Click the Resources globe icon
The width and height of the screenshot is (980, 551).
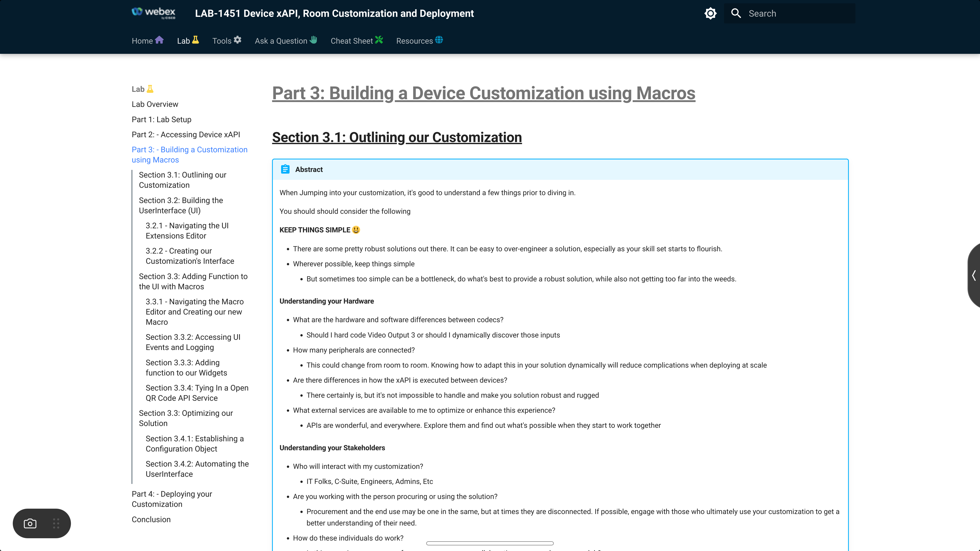tap(439, 40)
